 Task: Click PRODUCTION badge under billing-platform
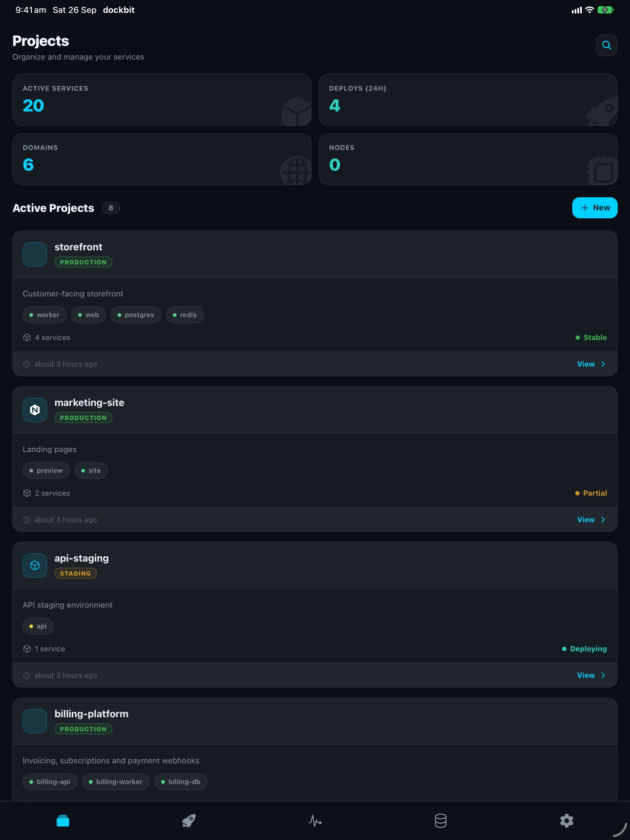[83, 729]
